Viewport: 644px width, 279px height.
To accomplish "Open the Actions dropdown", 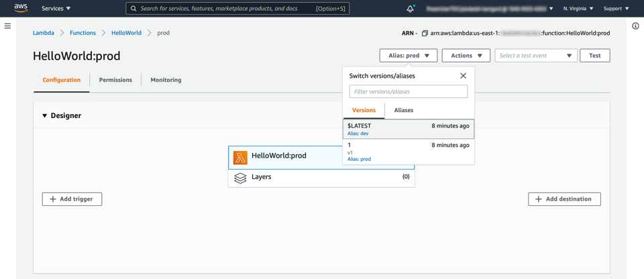I will [x=466, y=56].
